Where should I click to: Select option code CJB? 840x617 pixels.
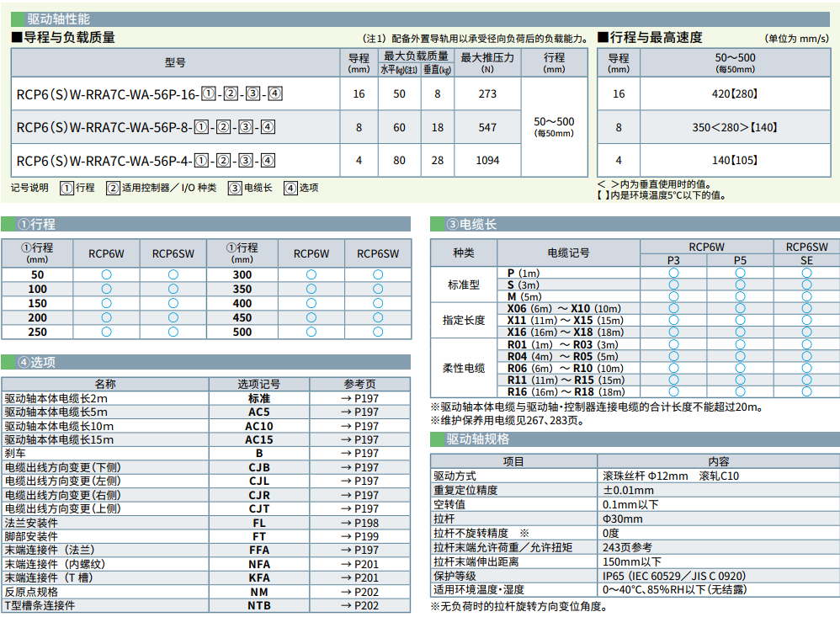point(258,467)
